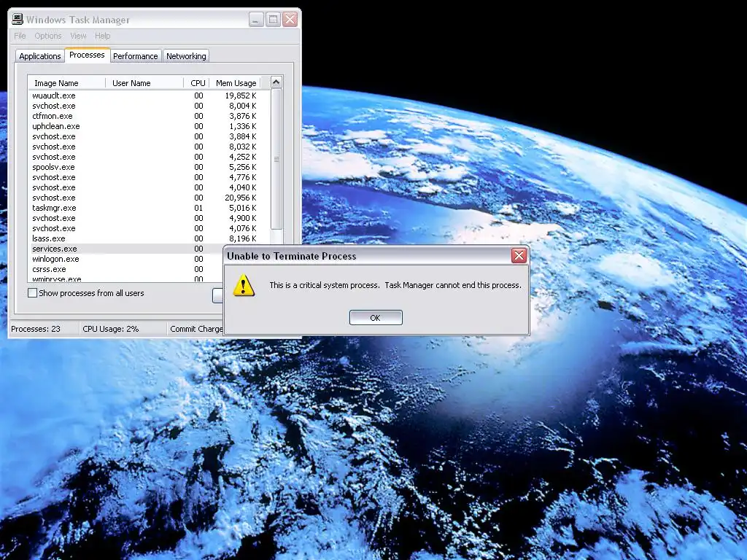This screenshot has height=560, width=747.
Task: Sort by the CPU column header
Action: point(197,83)
